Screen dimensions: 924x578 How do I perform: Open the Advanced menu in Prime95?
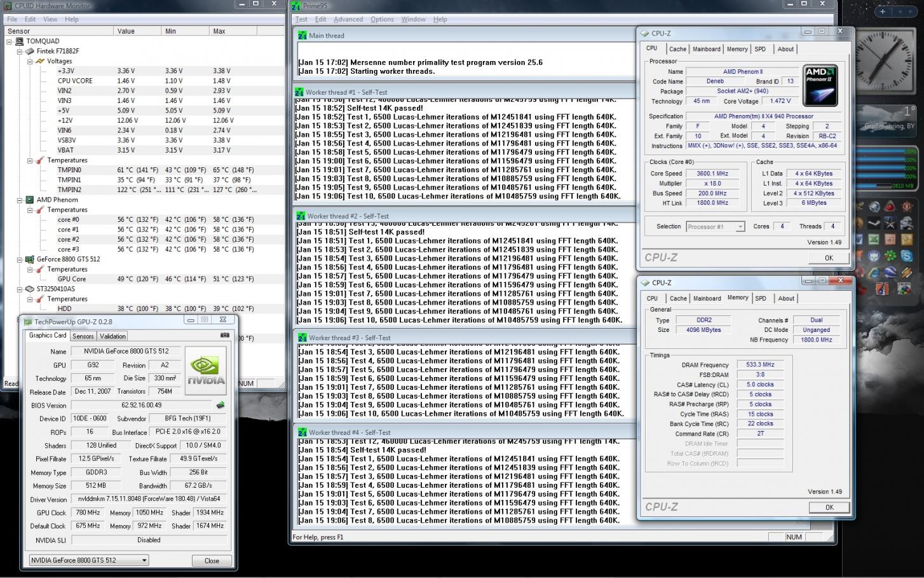[348, 19]
